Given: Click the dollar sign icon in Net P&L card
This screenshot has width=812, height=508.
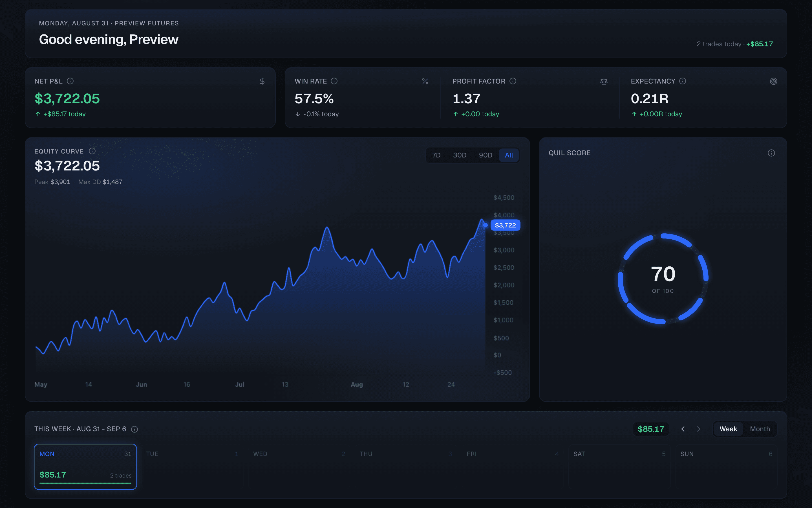Looking at the screenshot, I should point(262,81).
